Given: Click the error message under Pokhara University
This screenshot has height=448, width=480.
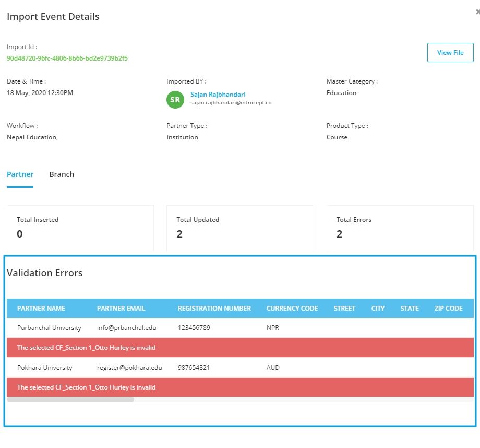Looking at the screenshot, I should 240,387.
